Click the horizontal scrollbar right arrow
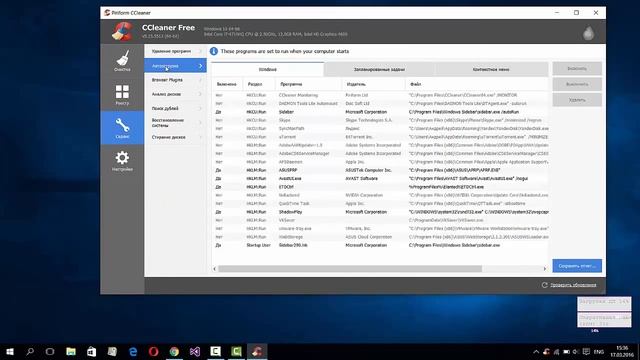 point(544,269)
